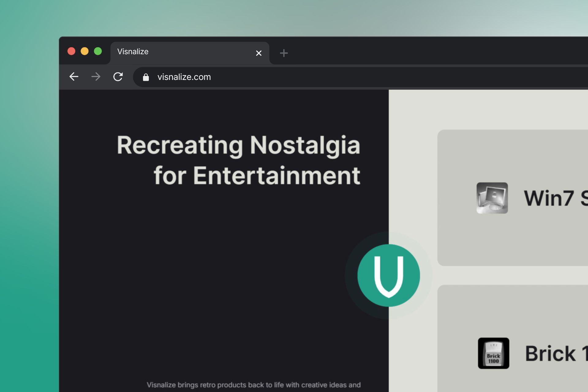Click the visnalize.com URL text
Screen dimensions: 588x392
click(x=184, y=77)
